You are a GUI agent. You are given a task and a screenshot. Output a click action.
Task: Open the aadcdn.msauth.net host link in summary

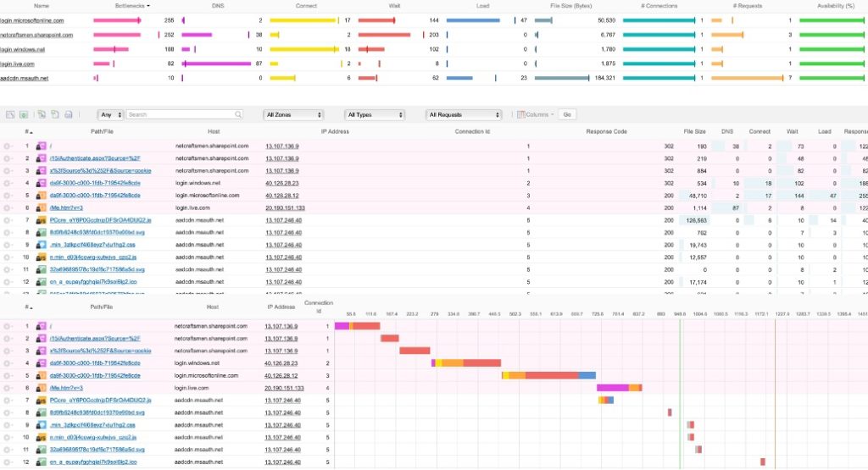click(25, 78)
